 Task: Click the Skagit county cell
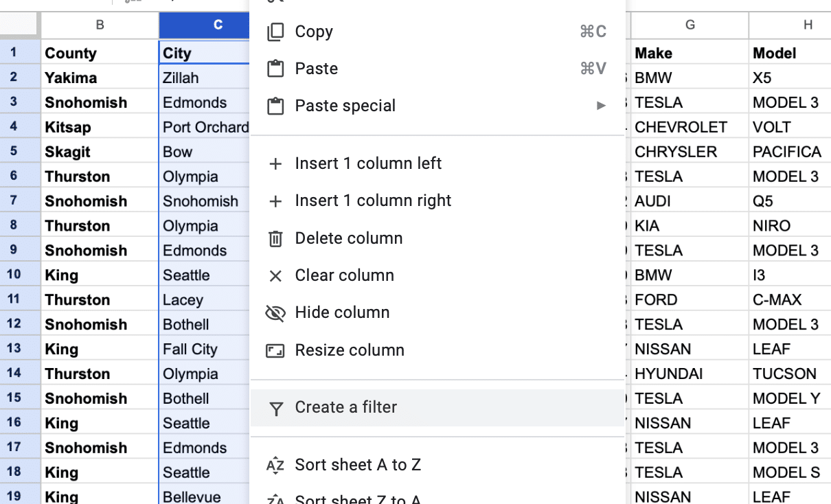pos(100,152)
